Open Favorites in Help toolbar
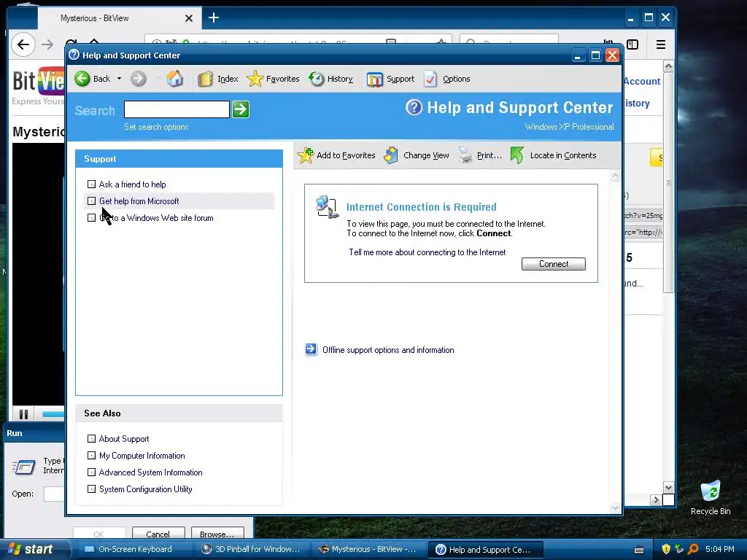 coord(273,79)
